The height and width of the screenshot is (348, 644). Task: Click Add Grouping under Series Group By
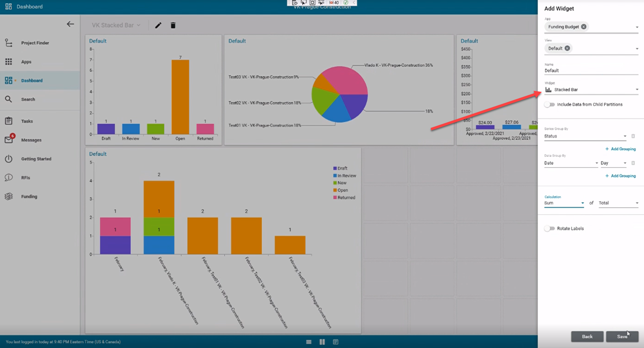[620, 149]
